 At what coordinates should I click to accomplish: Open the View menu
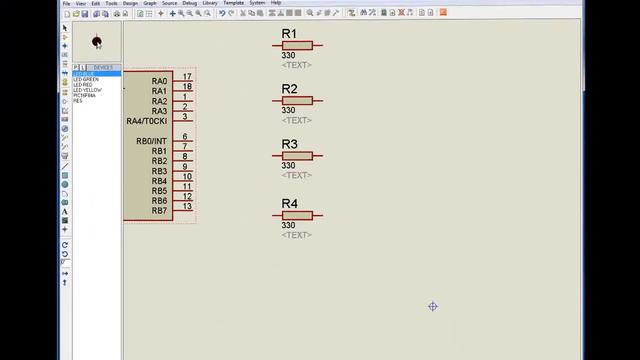point(81,3)
